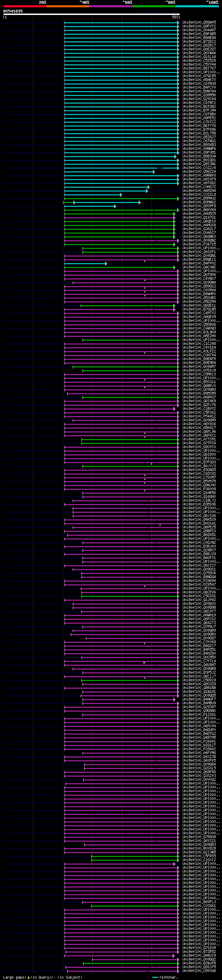222x980 pixels.
Task: Select hit label UniRef100_Q9FVT2
Action: tap(199, 26)
